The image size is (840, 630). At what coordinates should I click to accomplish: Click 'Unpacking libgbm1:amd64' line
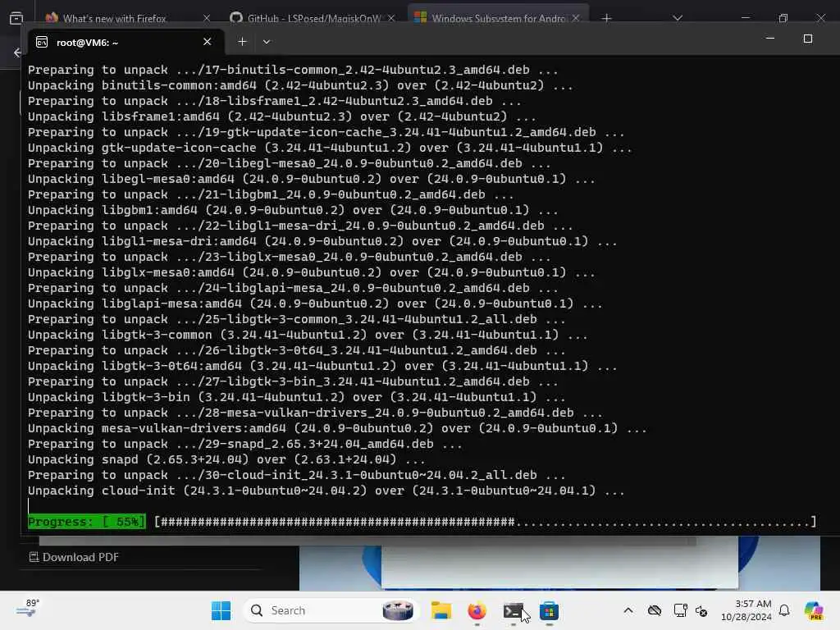tap(293, 210)
